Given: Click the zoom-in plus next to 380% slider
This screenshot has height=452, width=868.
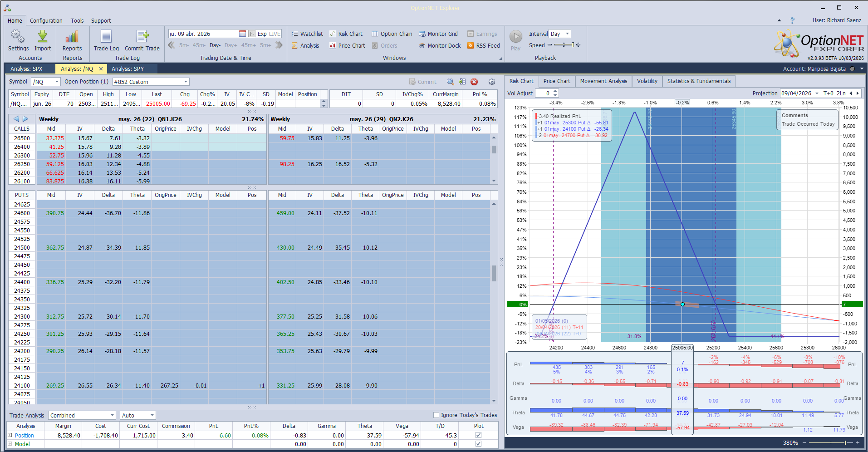Looking at the screenshot, I should (x=858, y=442).
